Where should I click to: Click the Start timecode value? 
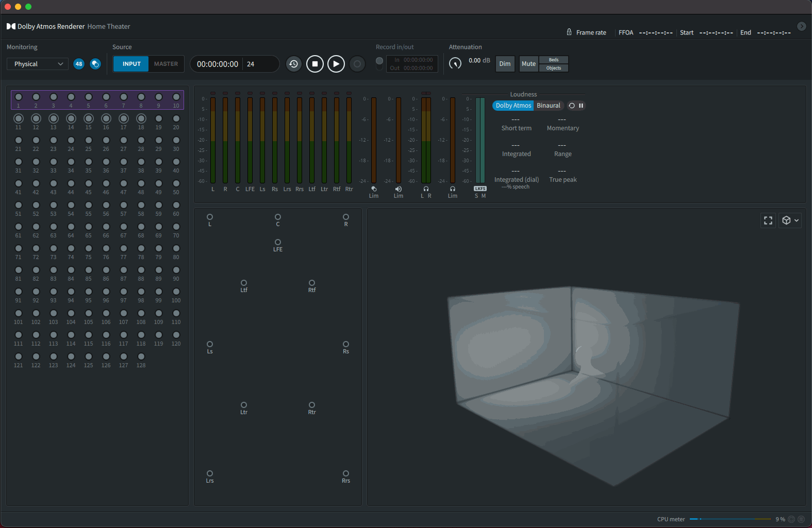point(716,32)
